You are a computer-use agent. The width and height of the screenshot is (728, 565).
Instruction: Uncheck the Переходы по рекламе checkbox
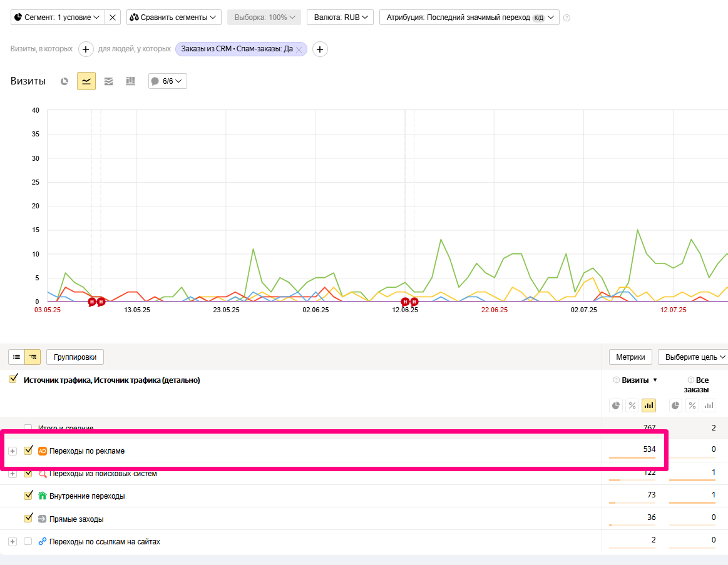point(28,450)
